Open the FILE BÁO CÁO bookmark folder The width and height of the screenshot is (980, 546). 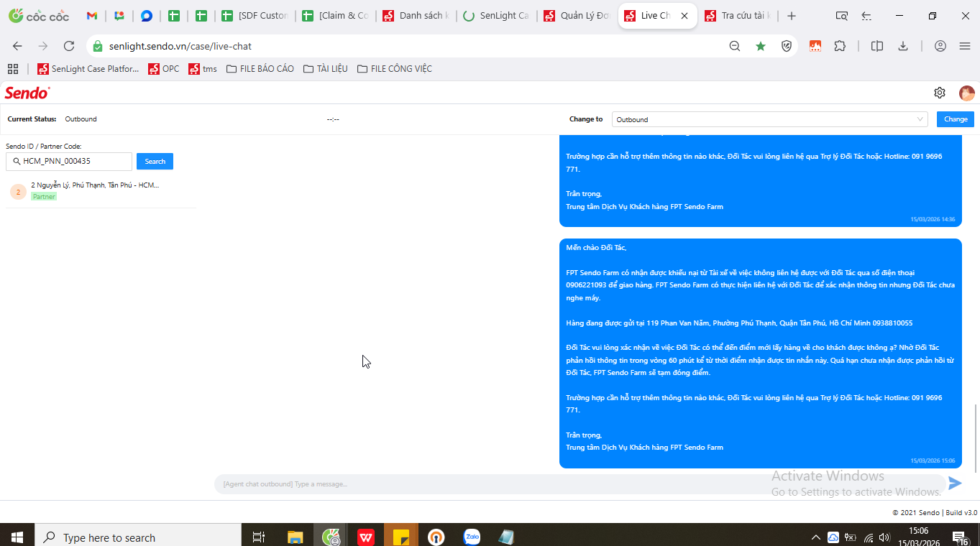pyautogui.click(x=260, y=69)
